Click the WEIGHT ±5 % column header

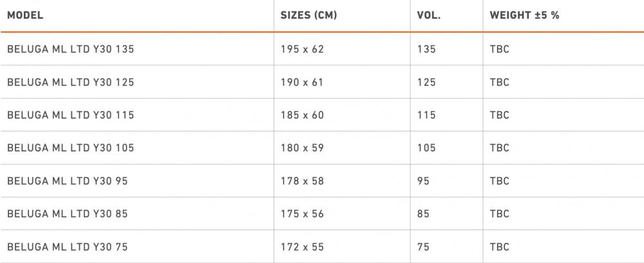524,15
